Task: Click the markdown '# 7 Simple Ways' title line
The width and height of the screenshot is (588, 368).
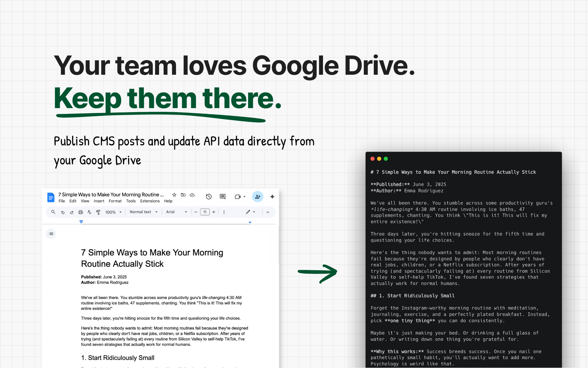Action: (x=453, y=172)
